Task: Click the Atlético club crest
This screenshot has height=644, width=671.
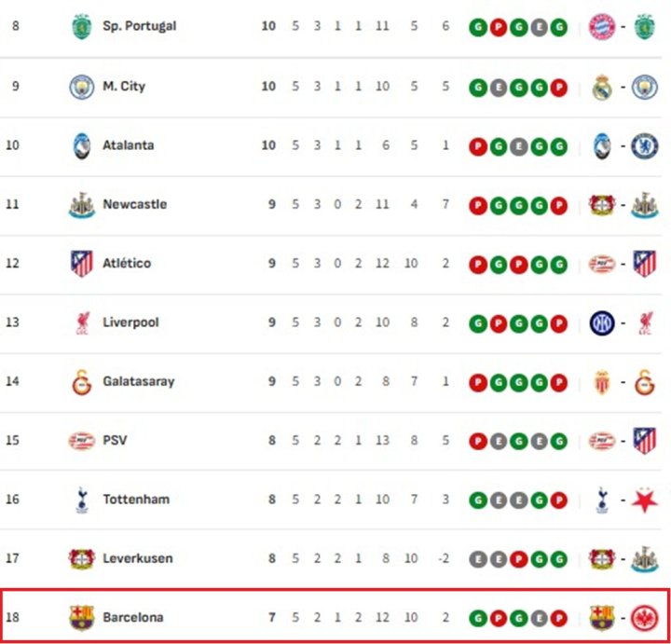Action: [82, 264]
